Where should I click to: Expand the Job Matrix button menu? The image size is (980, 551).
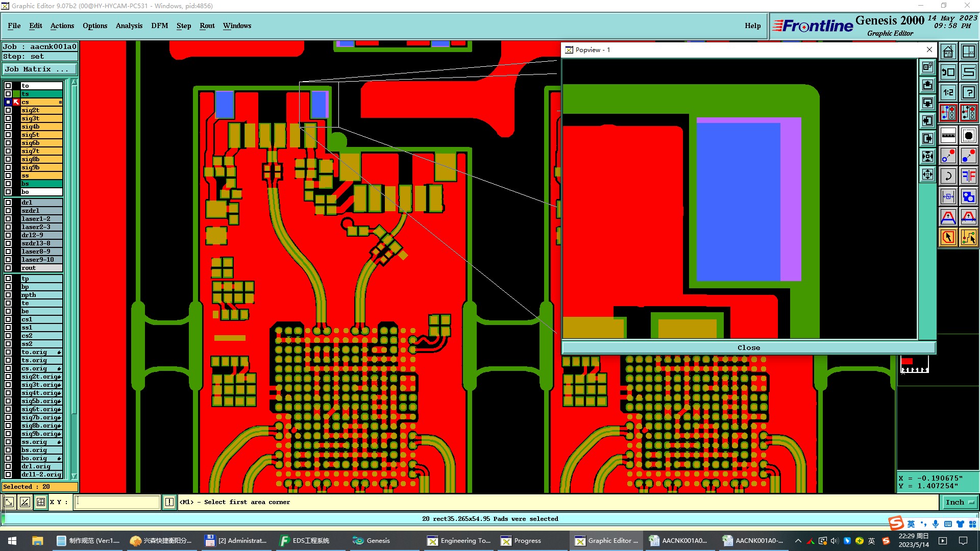point(40,69)
